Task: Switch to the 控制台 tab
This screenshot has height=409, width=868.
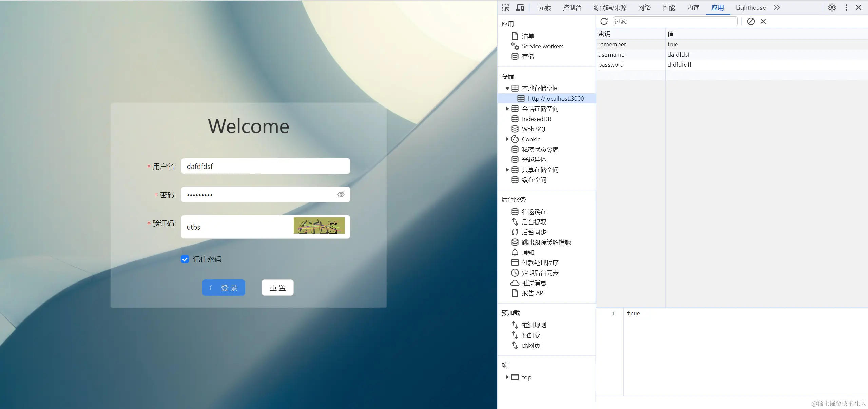Action: 572,7
